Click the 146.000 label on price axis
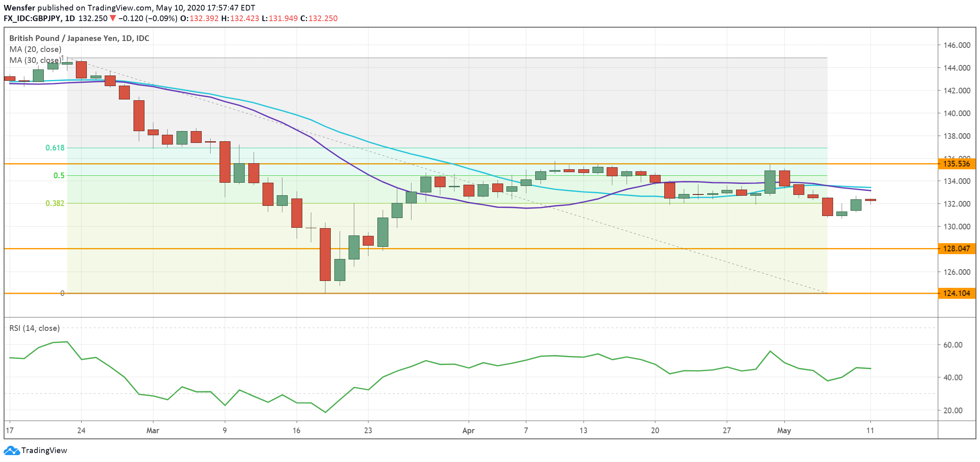Image resolution: width=980 pixels, height=462 pixels. pos(956,45)
